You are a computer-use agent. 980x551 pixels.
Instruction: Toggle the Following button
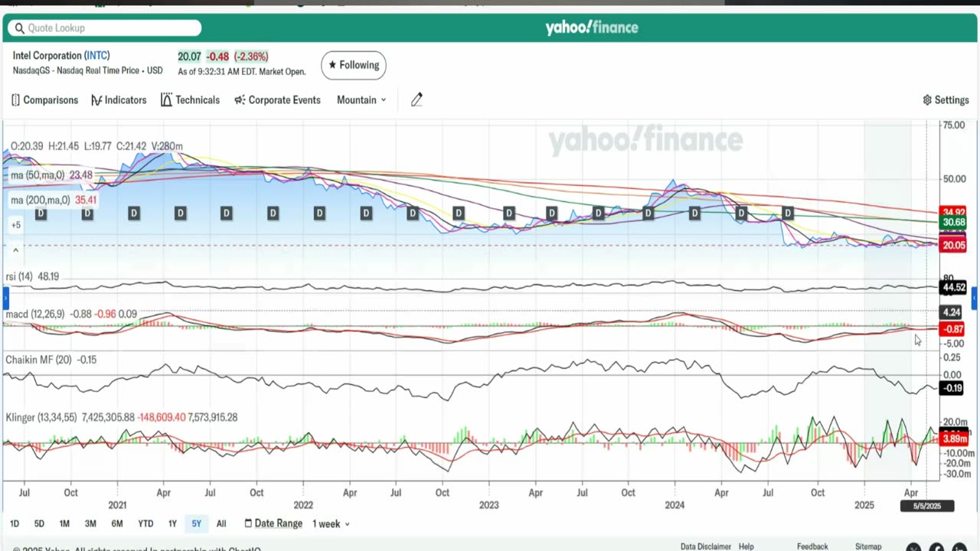point(354,65)
